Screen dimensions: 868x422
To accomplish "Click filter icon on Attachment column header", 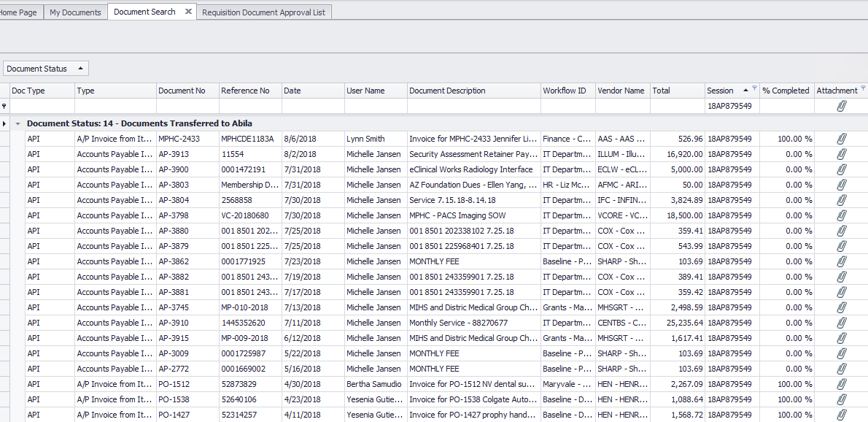I will [x=863, y=88].
